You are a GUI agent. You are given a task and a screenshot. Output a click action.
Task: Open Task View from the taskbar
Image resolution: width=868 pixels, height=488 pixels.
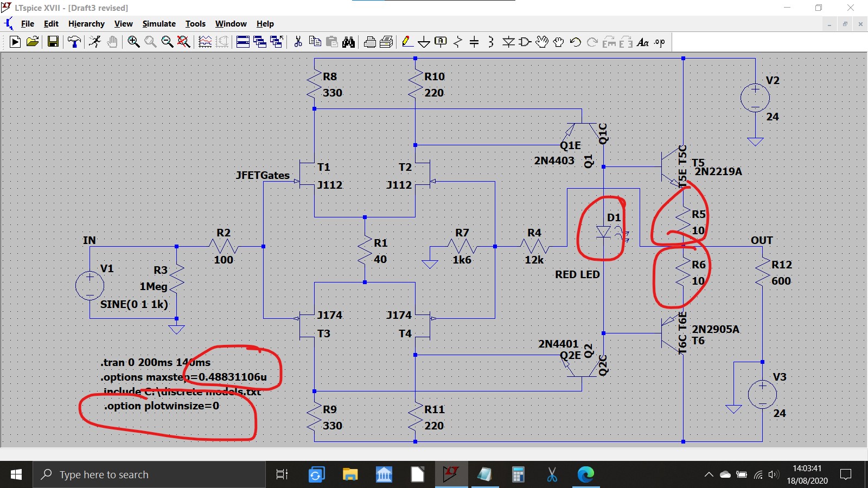[282, 475]
